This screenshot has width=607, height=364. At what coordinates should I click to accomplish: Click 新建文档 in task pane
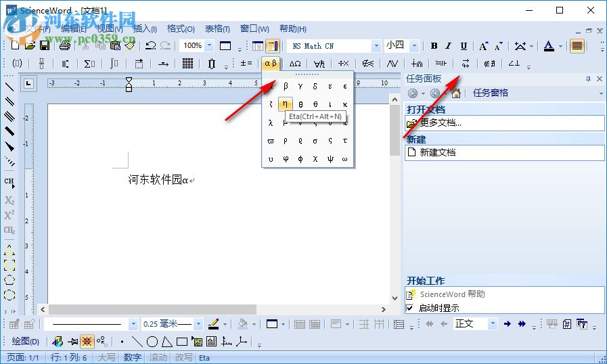[437, 153]
